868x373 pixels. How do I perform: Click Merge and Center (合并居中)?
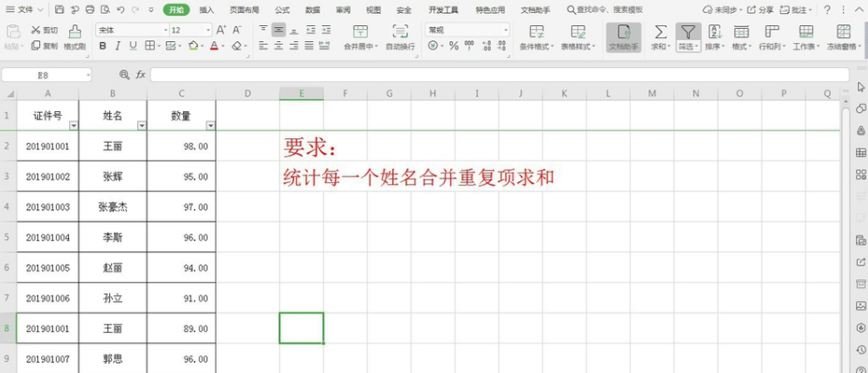[x=361, y=37]
